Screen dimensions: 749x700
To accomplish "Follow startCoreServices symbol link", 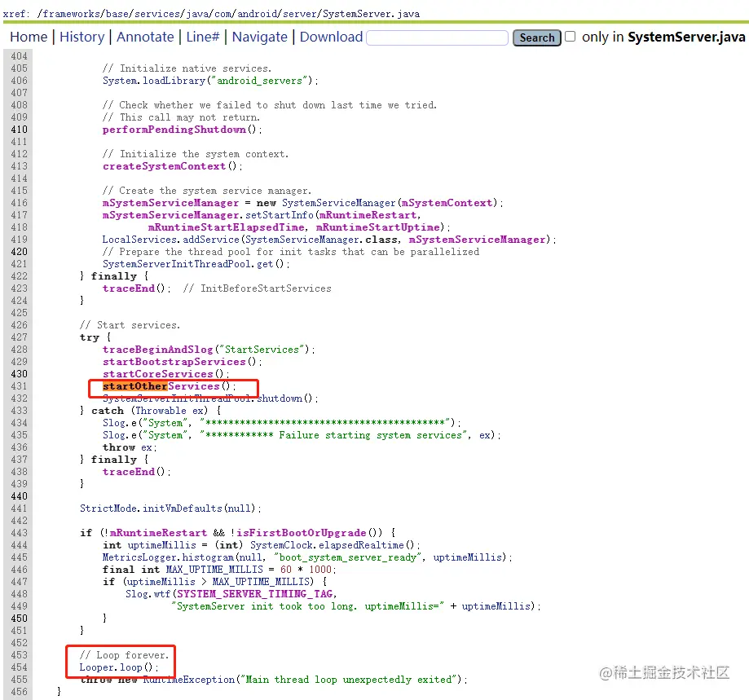I will pyautogui.click(x=157, y=374).
